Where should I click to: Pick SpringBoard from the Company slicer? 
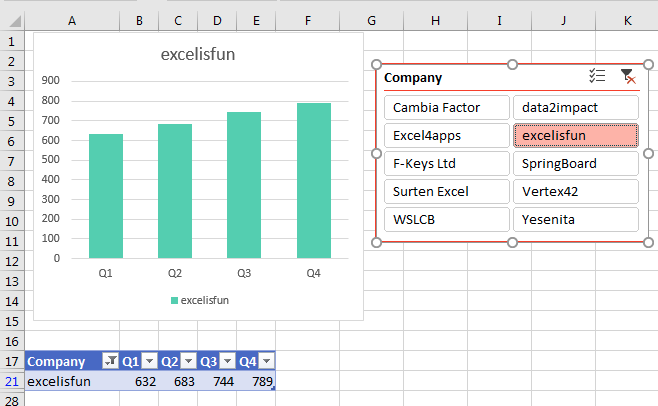coord(575,164)
